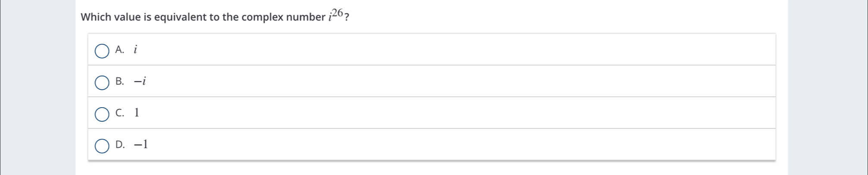This screenshot has width=868, height=175.
Task: Click the letter label "B."
Action: pyautogui.click(x=120, y=81)
